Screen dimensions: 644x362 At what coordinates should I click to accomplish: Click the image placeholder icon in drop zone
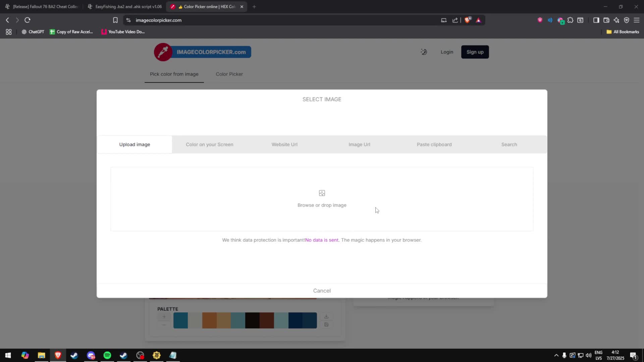pos(322,193)
